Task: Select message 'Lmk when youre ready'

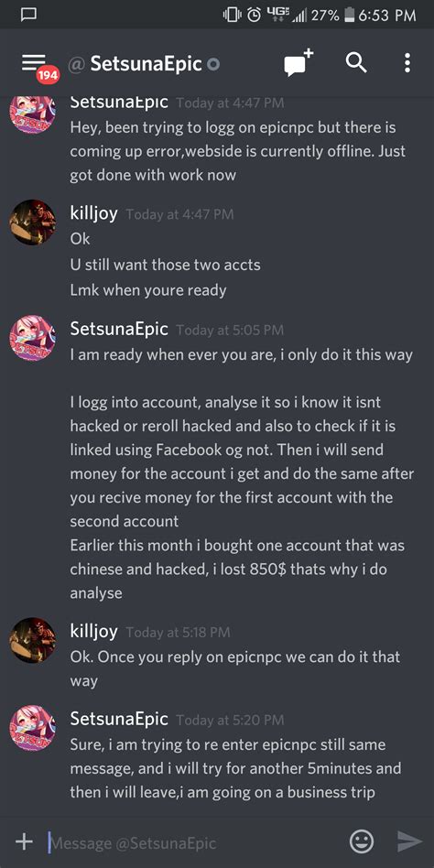Action: 147,290
